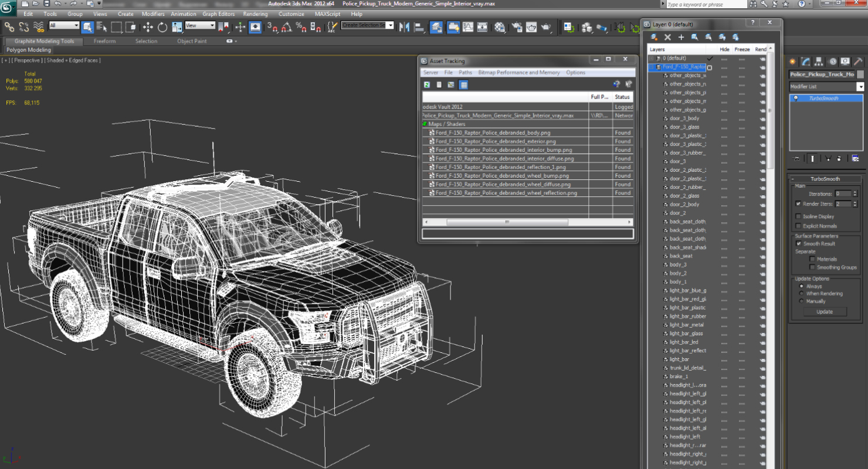Click the object color swatch beside name
Screen dimensions: 868x469
pyautogui.click(x=860, y=74)
